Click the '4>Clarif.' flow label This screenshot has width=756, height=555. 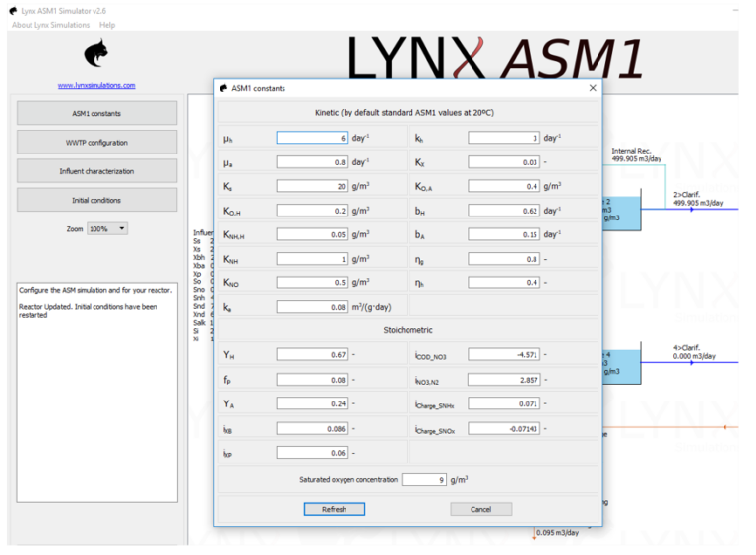(x=686, y=347)
